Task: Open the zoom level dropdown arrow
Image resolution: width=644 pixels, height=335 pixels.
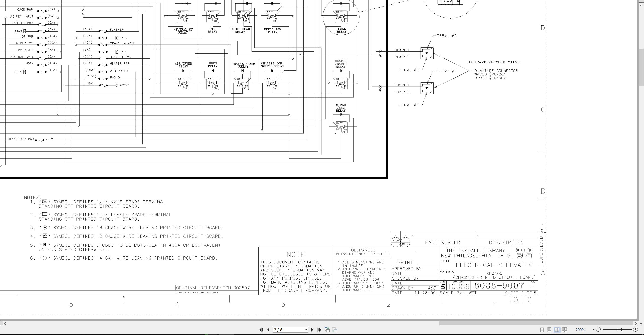Action: point(594,330)
